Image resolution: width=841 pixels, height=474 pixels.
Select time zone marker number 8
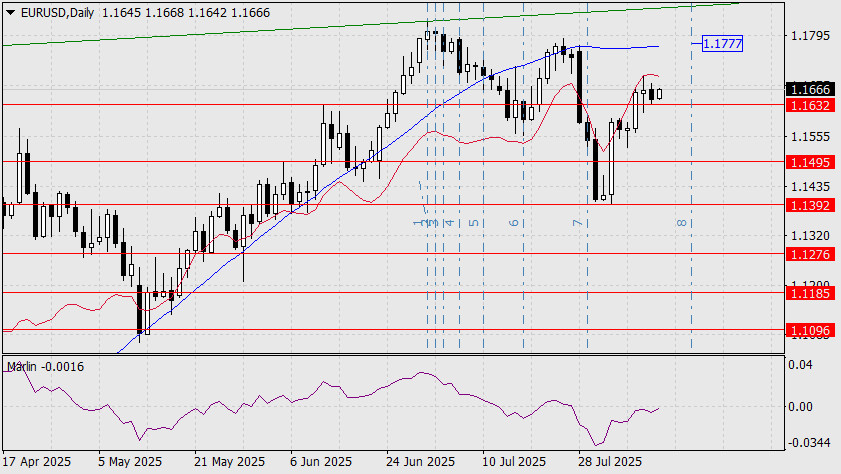(x=682, y=223)
